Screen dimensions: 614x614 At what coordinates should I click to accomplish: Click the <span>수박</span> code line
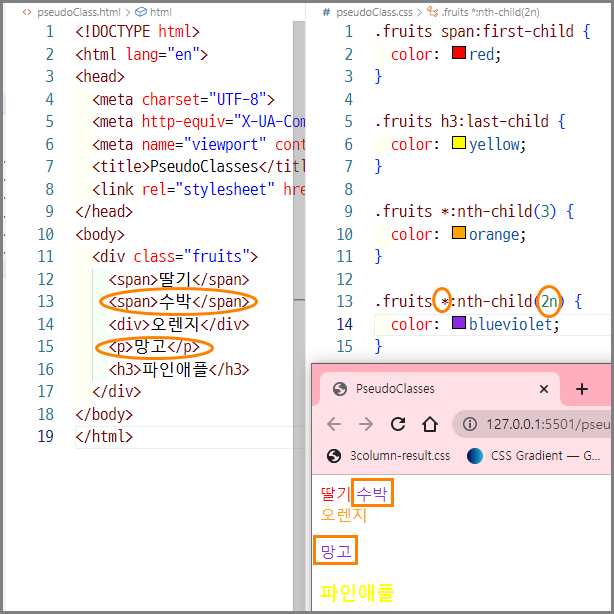coord(179,302)
